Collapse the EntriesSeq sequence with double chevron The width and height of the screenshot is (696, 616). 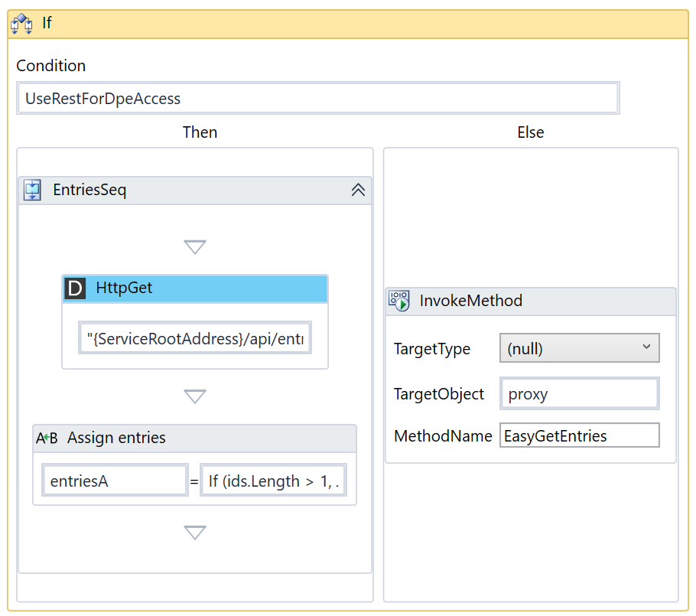[x=358, y=191]
